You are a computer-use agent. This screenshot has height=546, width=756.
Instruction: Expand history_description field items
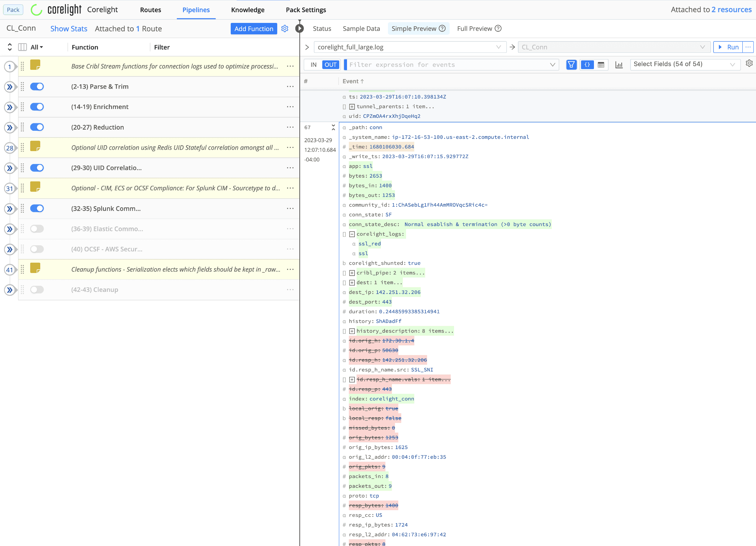pos(352,331)
